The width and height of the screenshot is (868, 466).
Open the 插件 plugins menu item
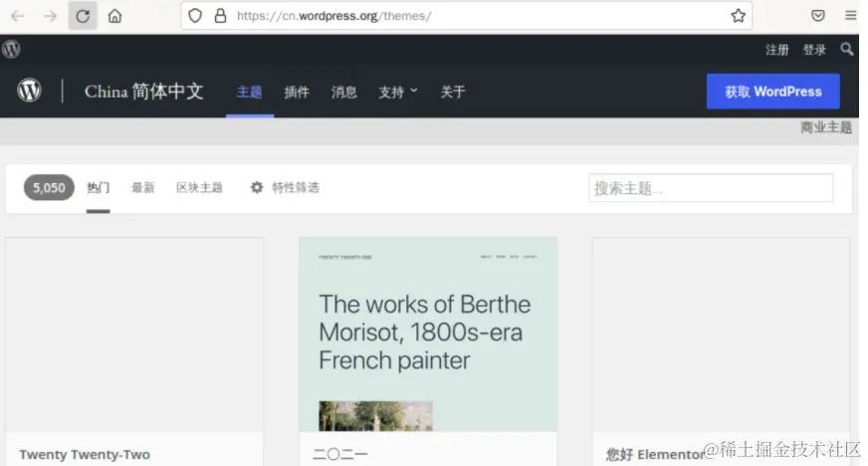(297, 92)
